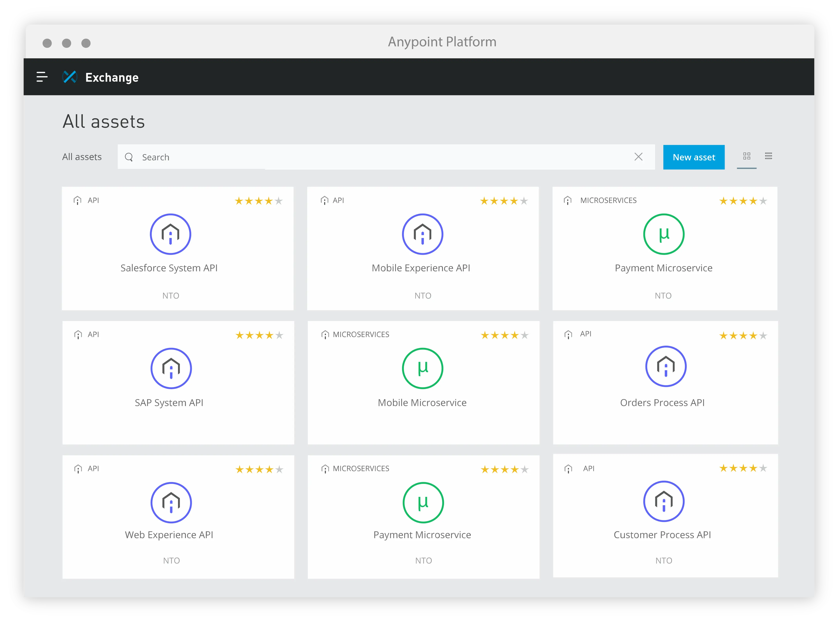This screenshot has width=840, height=624.
Task: Click type icon on Mobile Experience API card
Action: (x=324, y=200)
